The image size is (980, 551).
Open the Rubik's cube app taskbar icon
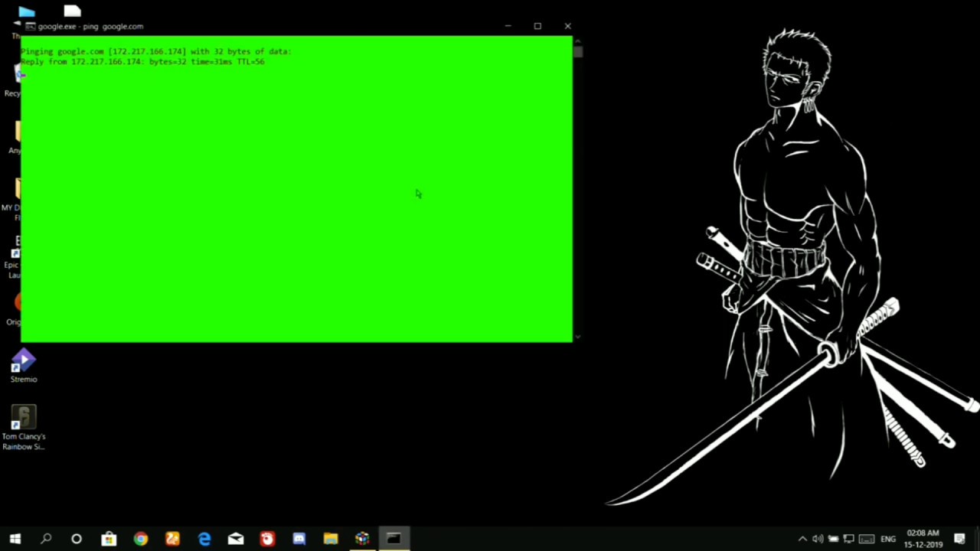pyautogui.click(x=362, y=539)
